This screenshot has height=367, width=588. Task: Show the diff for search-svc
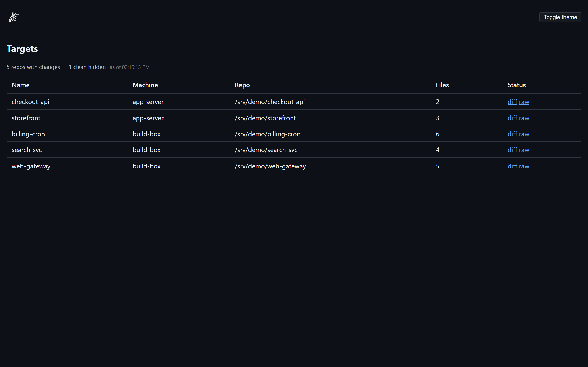(512, 150)
